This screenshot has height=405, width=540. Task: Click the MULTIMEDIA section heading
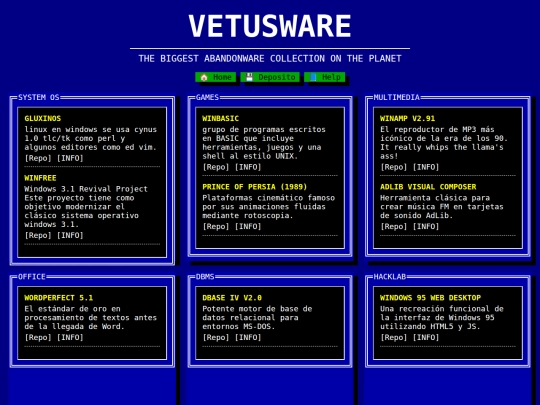click(397, 97)
